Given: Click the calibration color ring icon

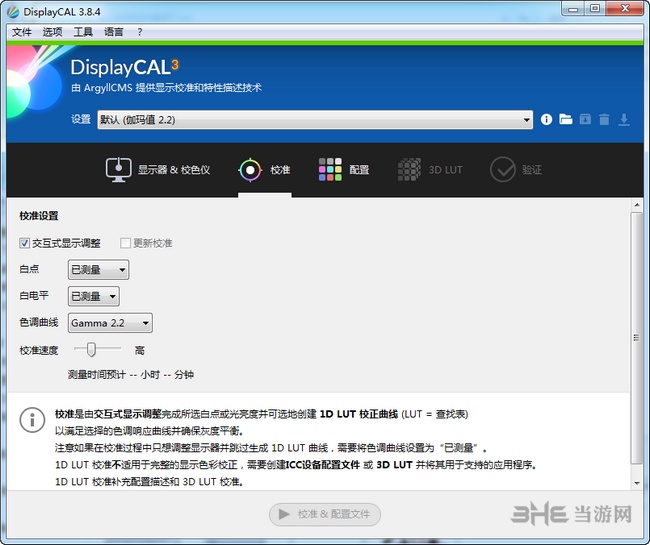Looking at the screenshot, I should [250, 170].
